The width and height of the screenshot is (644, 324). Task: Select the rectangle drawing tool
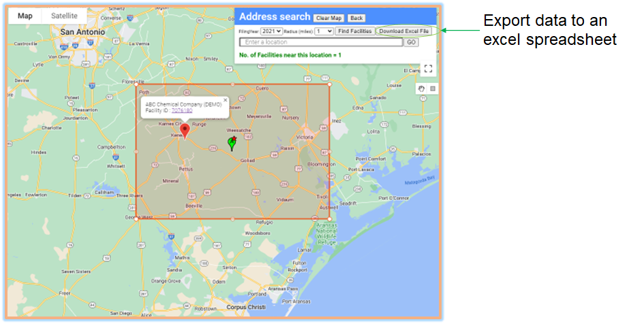tap(432, 88)
